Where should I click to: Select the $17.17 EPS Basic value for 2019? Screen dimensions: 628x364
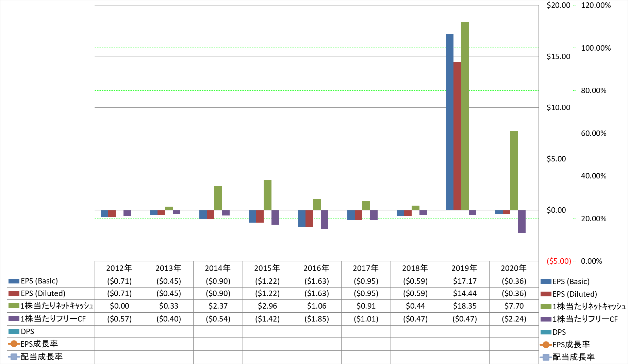465,281
